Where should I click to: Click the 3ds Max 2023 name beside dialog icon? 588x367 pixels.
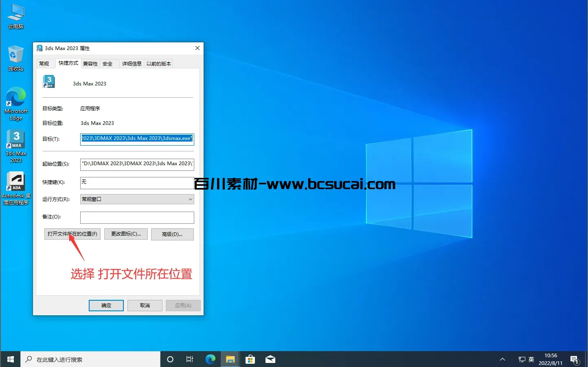(90, 84)
